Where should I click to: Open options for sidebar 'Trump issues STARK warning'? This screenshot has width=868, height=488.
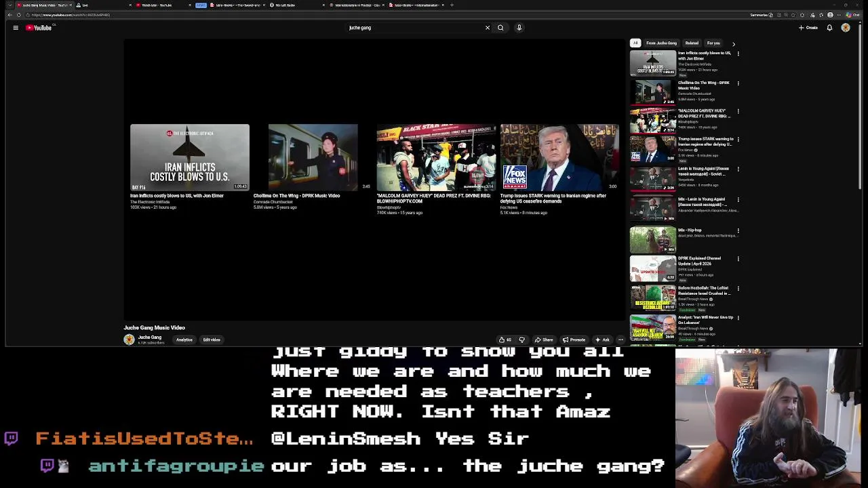tap(738, 140)
